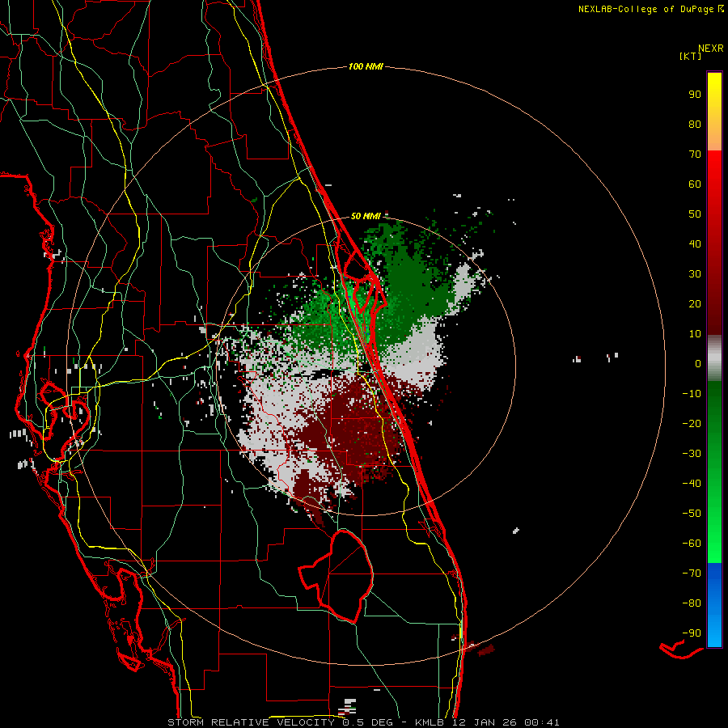The width and height of the screenshot is (728, 728).
Task: Select the -80 value on the velocity scale
Action: point(692,603)
